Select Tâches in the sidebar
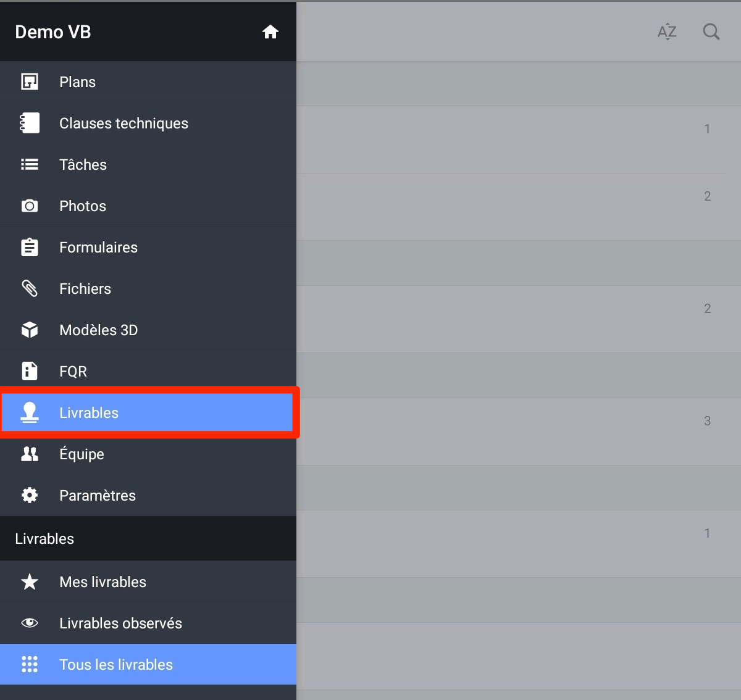741x700 pixels. tap(148, 164)
